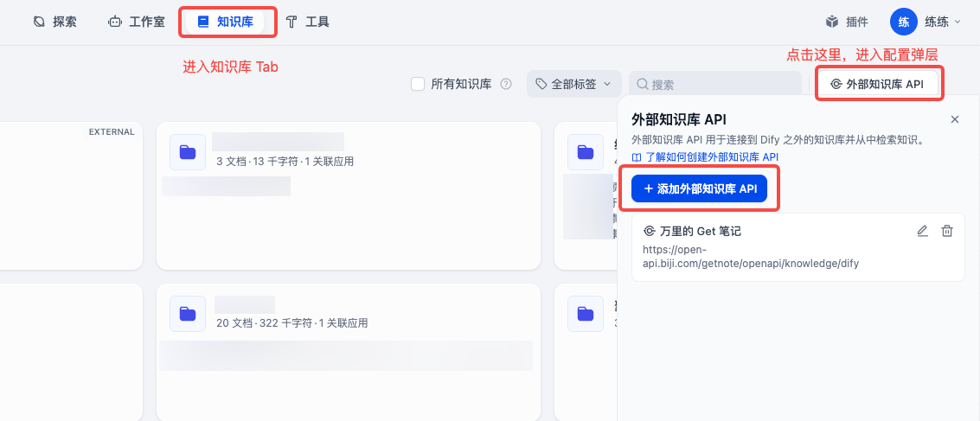Click the 3 文档·13 千字符 stats text

[285, 162]
